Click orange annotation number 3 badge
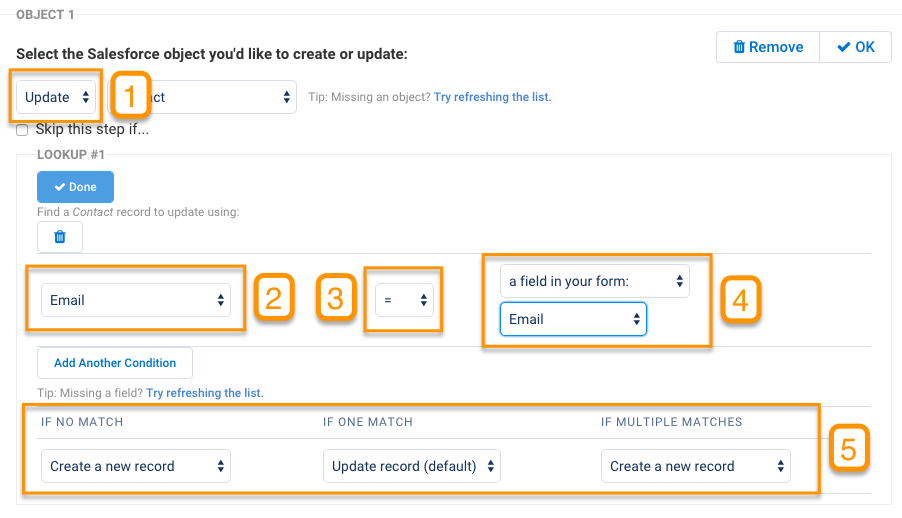 pos(336,298)
